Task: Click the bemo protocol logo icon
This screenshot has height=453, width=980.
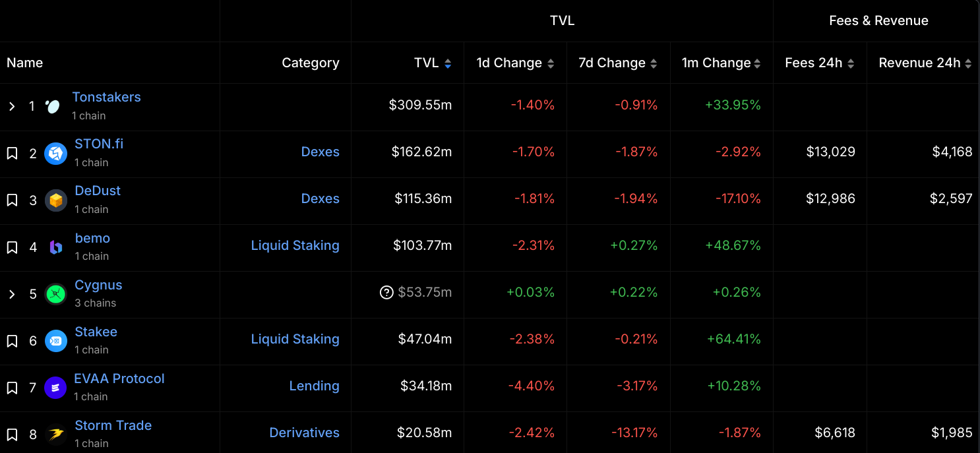Action: 56,247
